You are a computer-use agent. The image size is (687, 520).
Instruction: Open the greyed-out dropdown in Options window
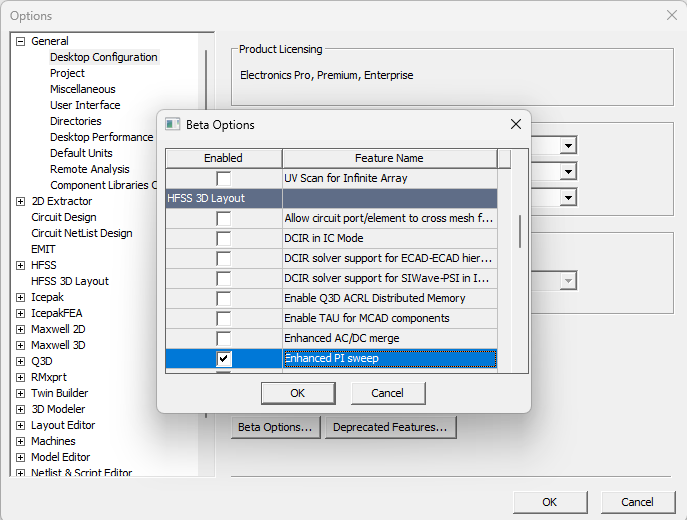click(568, 281)
